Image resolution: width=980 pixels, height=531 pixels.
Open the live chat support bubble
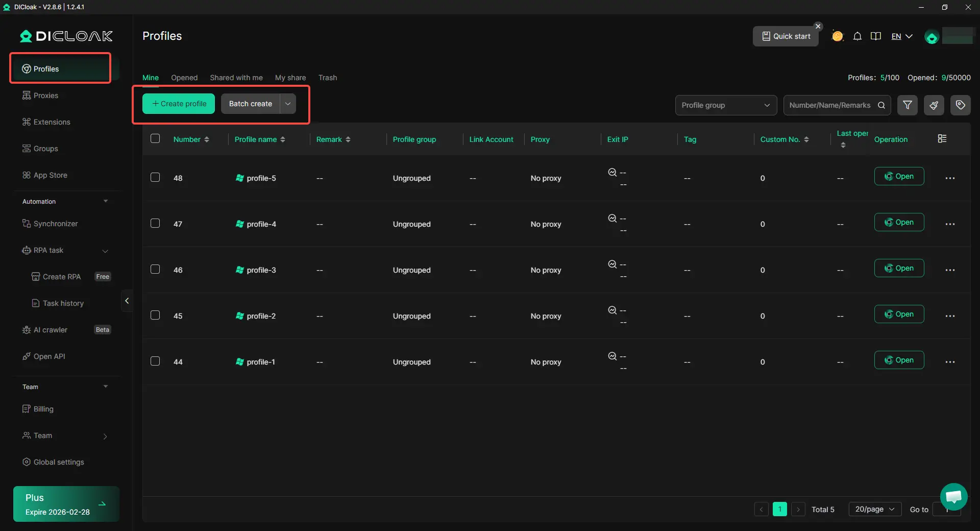(953, 496)
